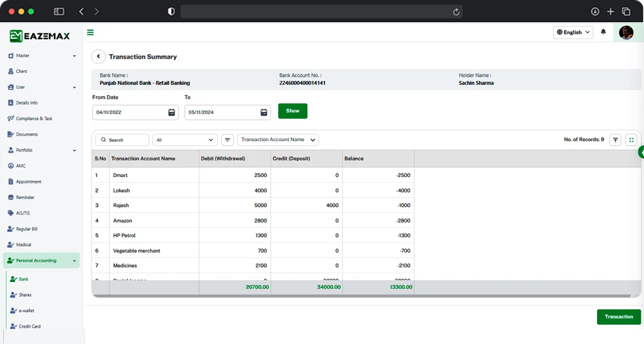Expand the Portfolio chevron
Screen dimensions: 644x344
tap(74, 150)
